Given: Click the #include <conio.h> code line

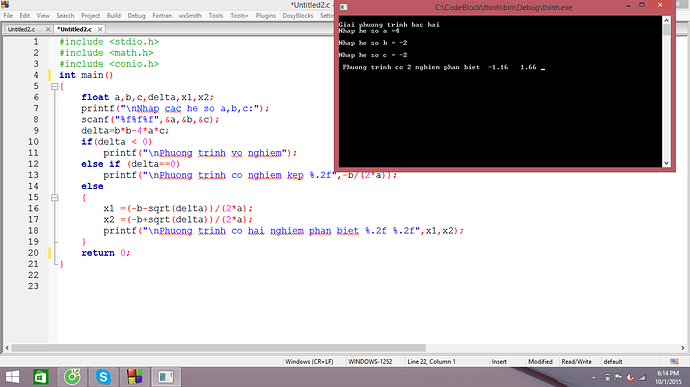Looking at the screenshot, I should (109, 64).
